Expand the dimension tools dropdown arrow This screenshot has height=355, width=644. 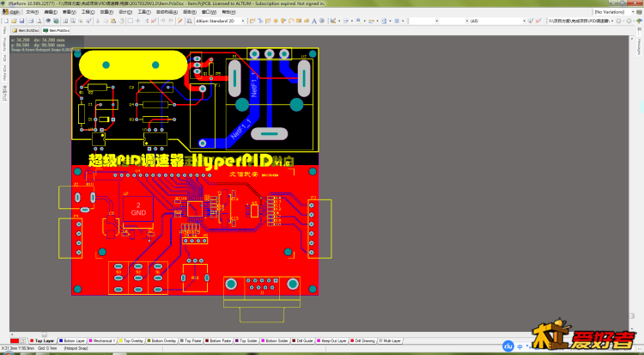tap(378, 21)
